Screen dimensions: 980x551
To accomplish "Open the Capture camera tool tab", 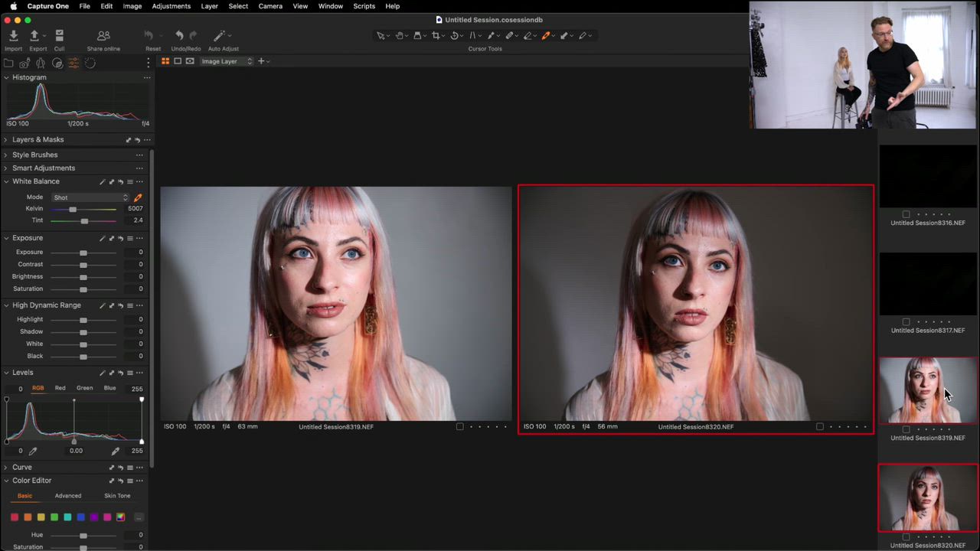I will (24, 63).
